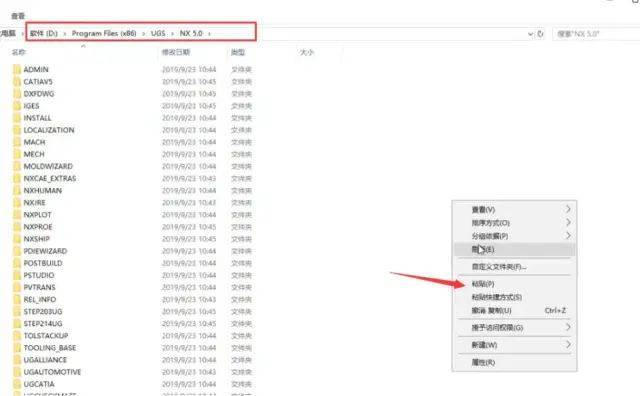This screenshot has width=640, height=396.
Task: Click the CATIAV5 folder icon
Action: click(x=17, y=82)
